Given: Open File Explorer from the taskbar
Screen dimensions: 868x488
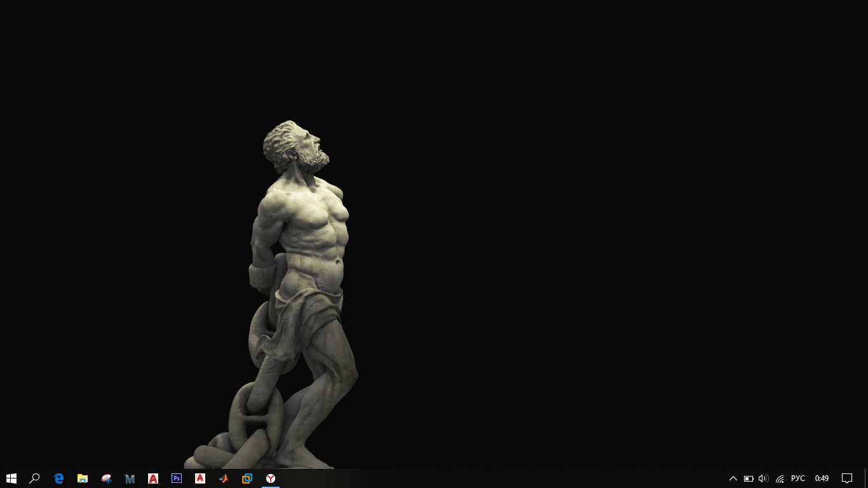Looking at the screenshot, I should click(x=82, y=478).
